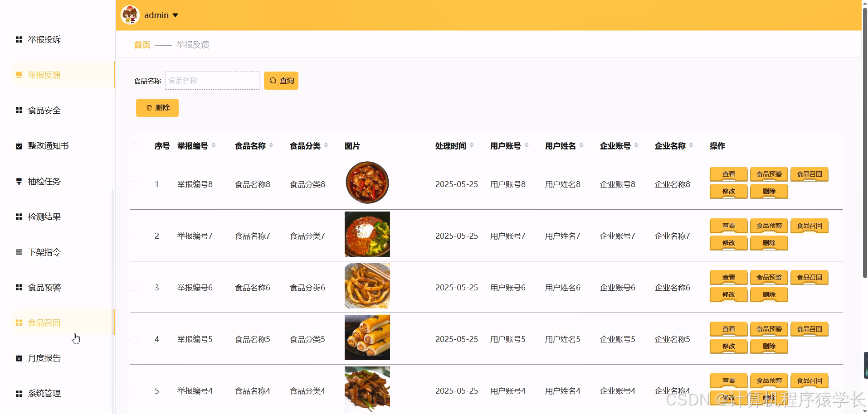The image size is (868, 414).
Task: Open 整改通知书 via its sidebar icon
Action: (x=19, y=145)
